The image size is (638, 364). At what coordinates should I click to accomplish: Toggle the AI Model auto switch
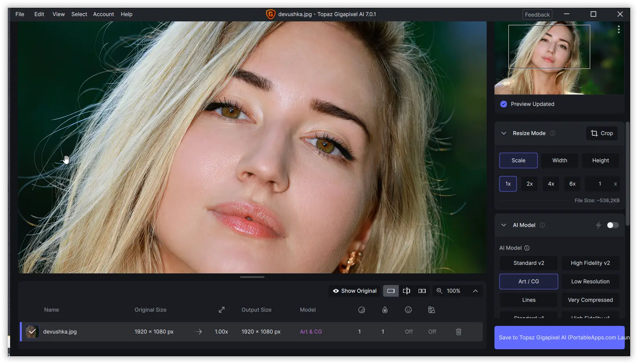pyautogui.click(x=612, y=225)
